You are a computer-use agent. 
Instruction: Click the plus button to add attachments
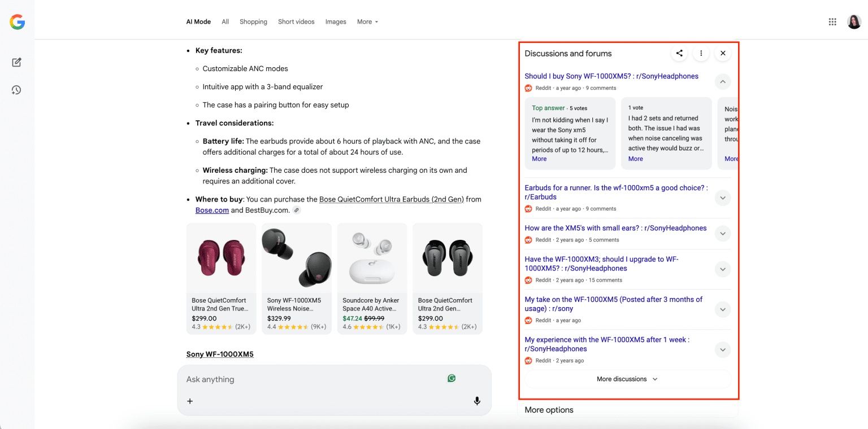pos(190,401)
